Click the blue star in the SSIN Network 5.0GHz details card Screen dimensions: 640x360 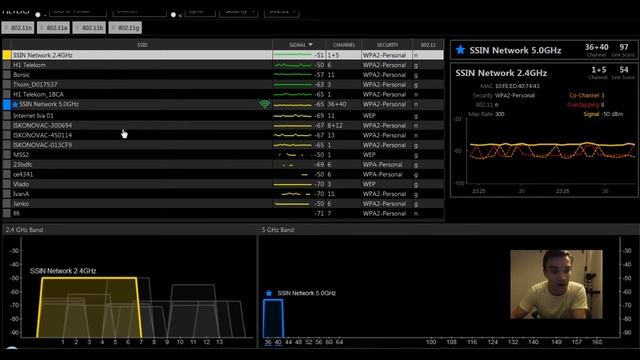coord(460,50)
